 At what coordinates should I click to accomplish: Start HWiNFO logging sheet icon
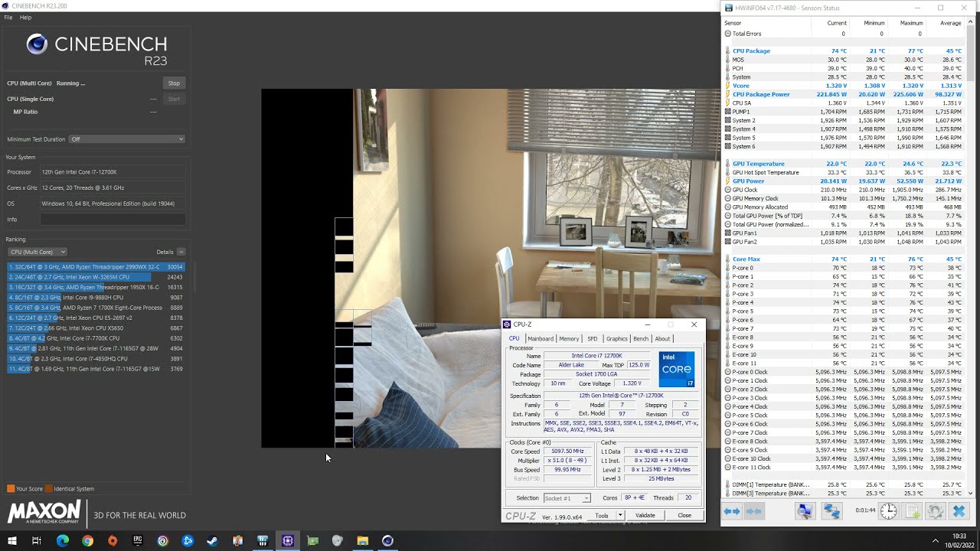[x=912, y=511]
